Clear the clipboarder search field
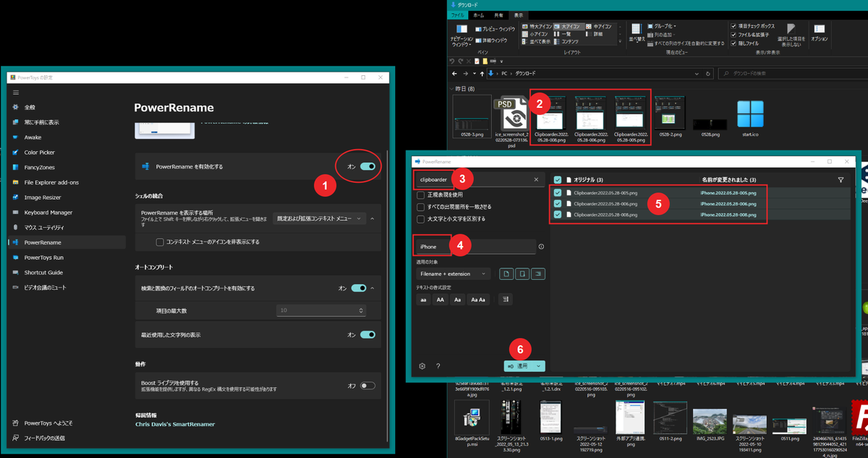 click(x=536, y=179)
